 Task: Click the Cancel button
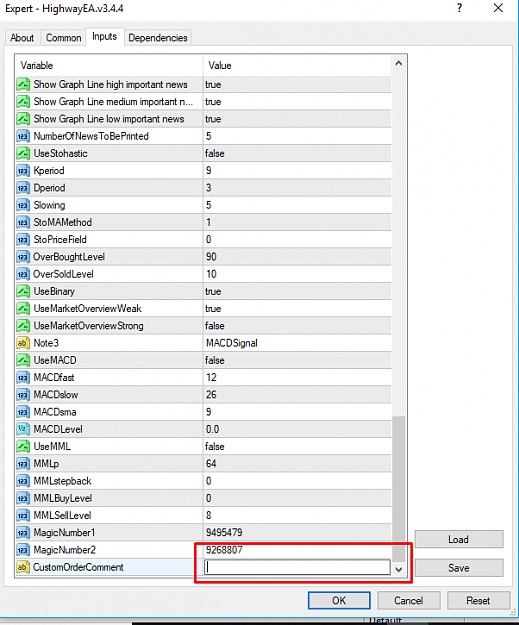pyautogui.click(x=409, y=600)
